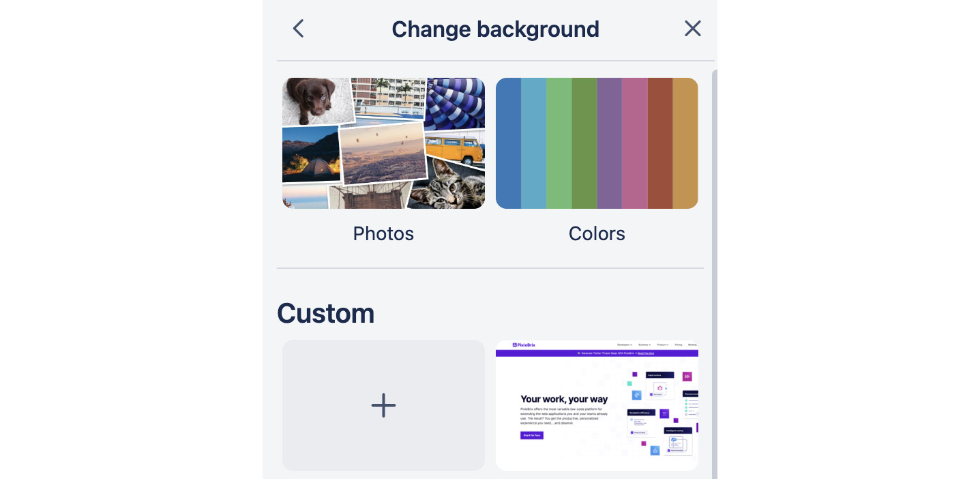Image resolution: width=980 pixels, height=479 pixels.
Task: Click the Photos label
Action: click(383, 234)
